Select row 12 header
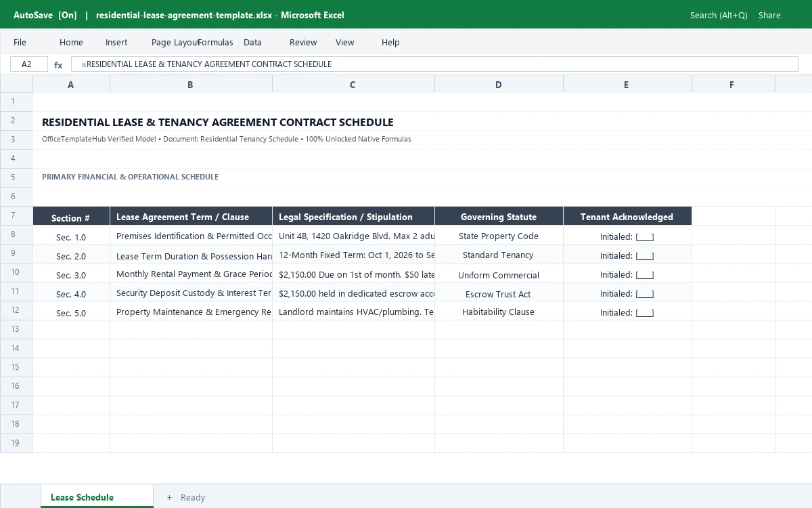The height and width of the screenshot is (508, 812). click(16, 311)
